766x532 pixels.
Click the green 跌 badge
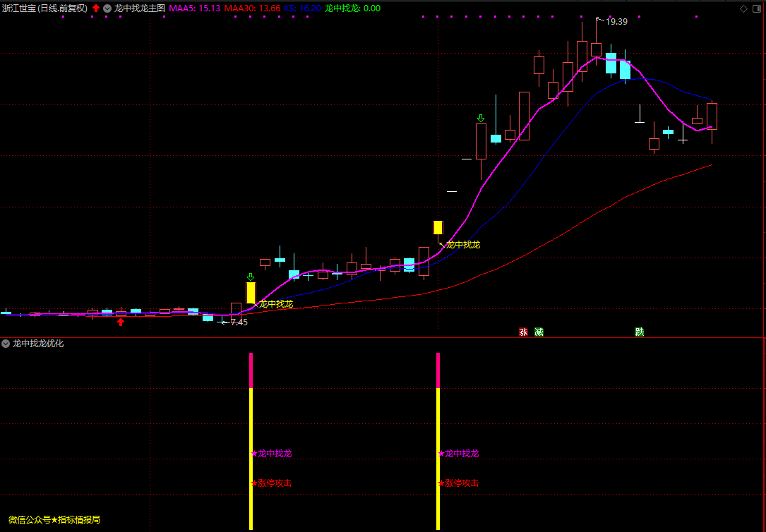pyautogui.click(x=640, y=332)
